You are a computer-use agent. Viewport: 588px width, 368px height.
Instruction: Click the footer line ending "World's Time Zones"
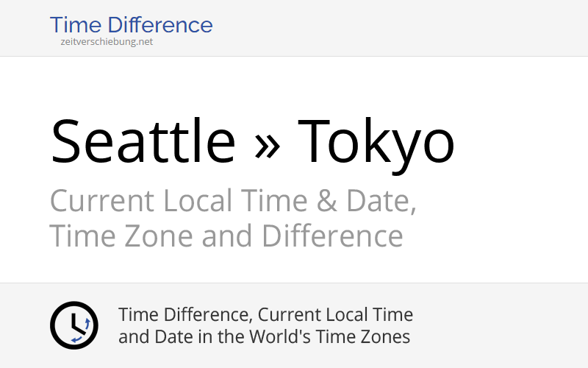[264, 337]
